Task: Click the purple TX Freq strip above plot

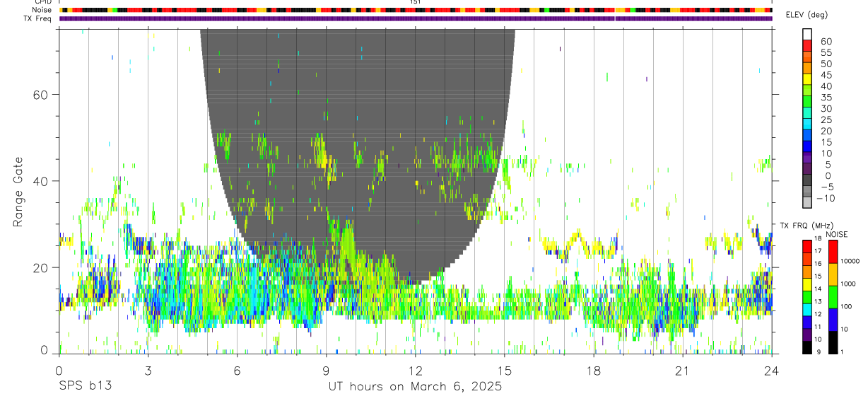Action: click(416, 18)
